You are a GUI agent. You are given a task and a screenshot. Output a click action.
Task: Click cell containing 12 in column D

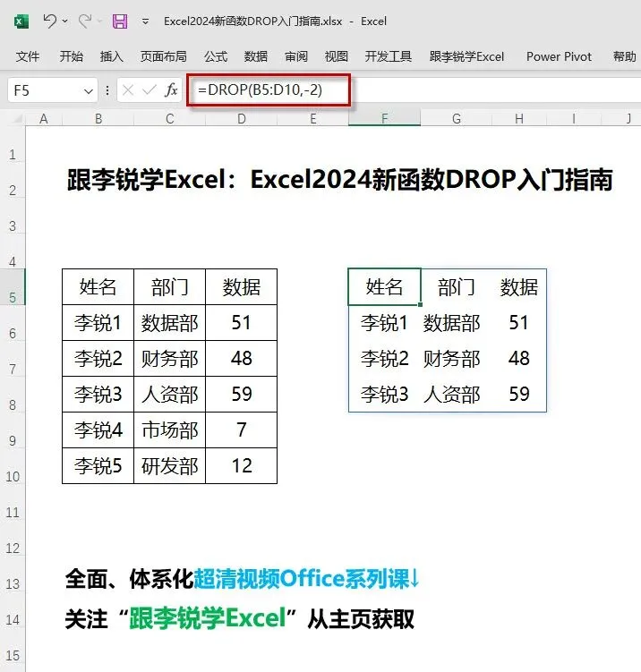coord(242,466)
